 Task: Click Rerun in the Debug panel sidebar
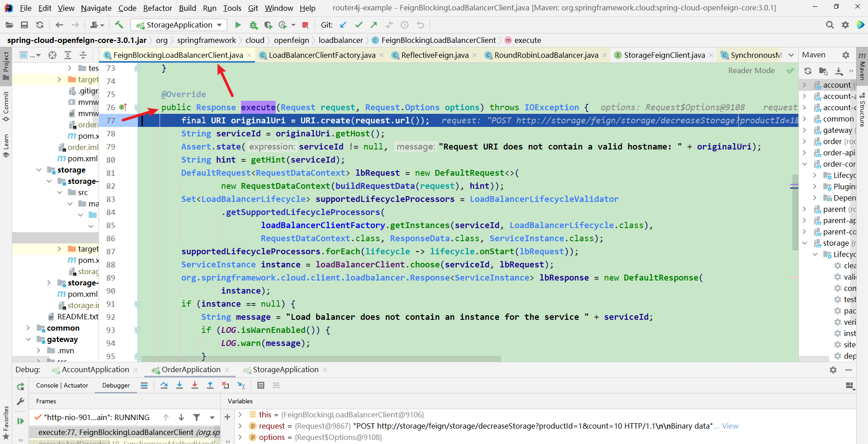click(20, 387)
